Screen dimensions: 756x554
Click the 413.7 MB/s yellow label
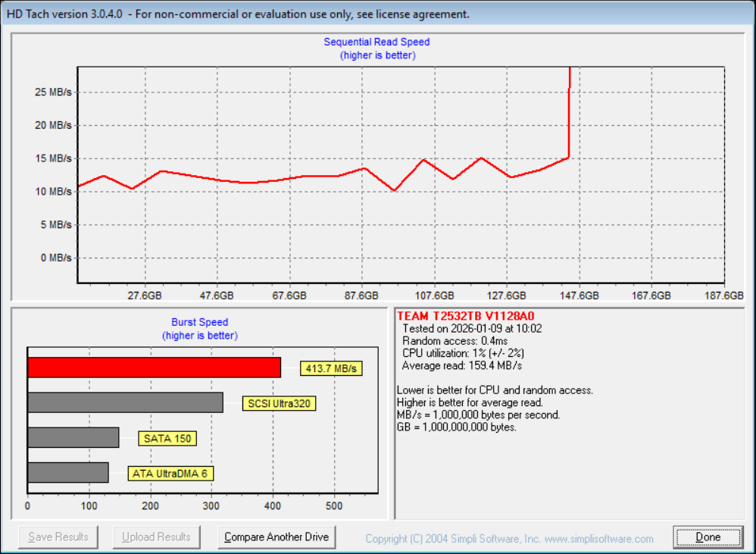(x=331, y=369)
